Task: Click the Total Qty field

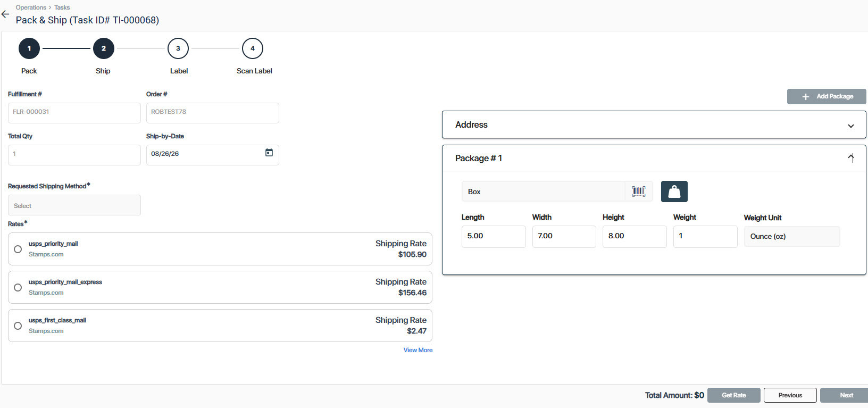Action: tap(74, 155)
